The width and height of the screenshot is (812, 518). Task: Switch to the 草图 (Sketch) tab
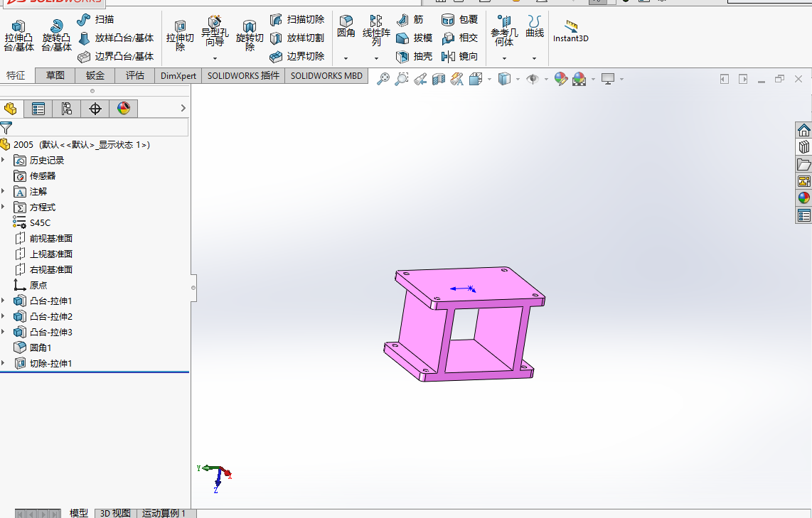55,75
